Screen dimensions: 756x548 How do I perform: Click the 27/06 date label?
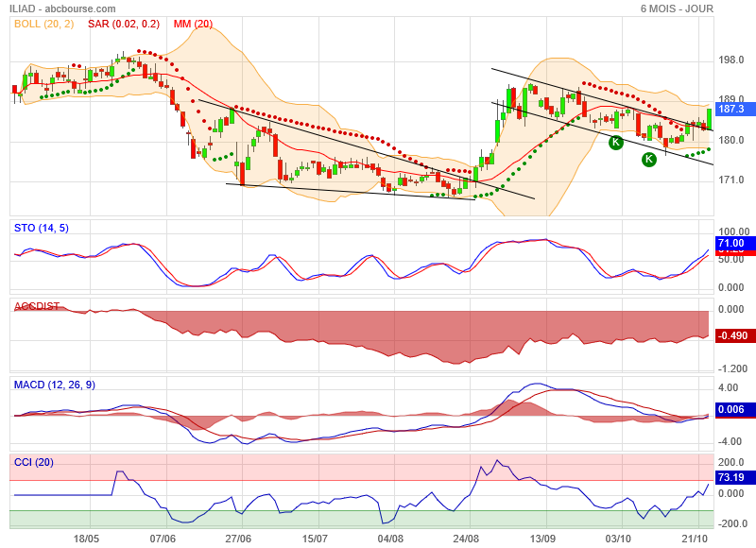point(238,539)
